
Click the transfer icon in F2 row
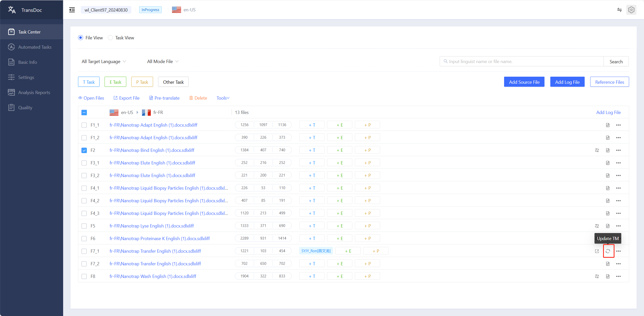(x=597, y=150)
